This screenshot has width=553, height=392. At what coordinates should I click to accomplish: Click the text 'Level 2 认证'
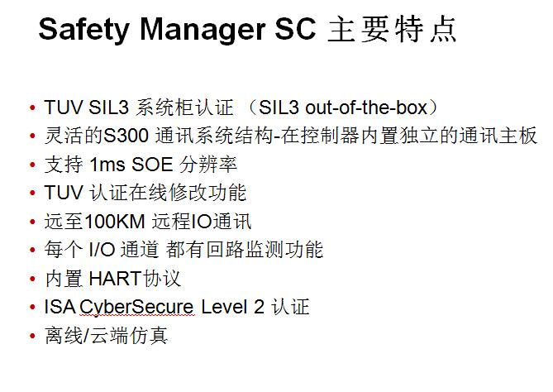pos(255,307)
